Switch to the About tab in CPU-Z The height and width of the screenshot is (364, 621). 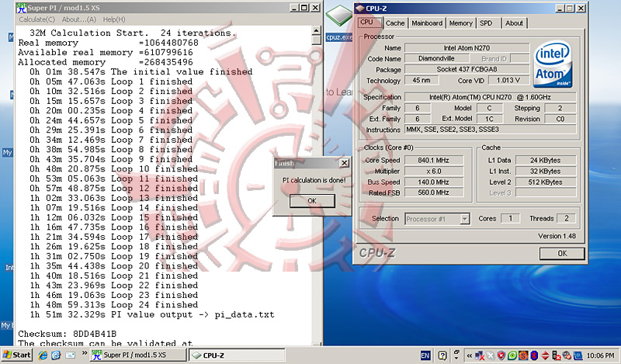[x=514, y=23]
